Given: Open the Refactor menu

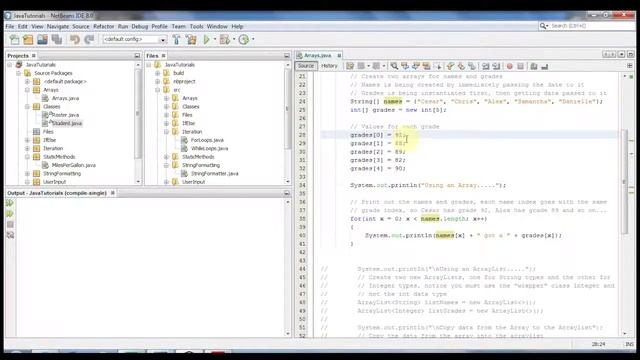Looking at the screenshot, I should point(103,27).
